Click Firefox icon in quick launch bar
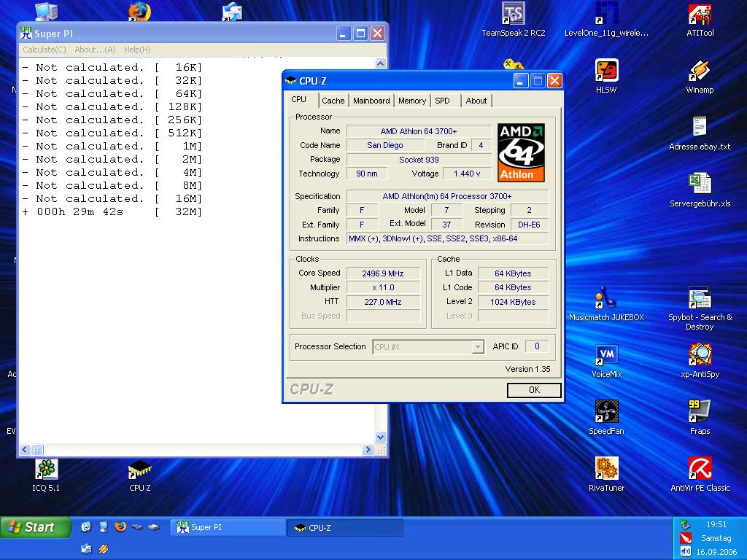 coord(120,526)
